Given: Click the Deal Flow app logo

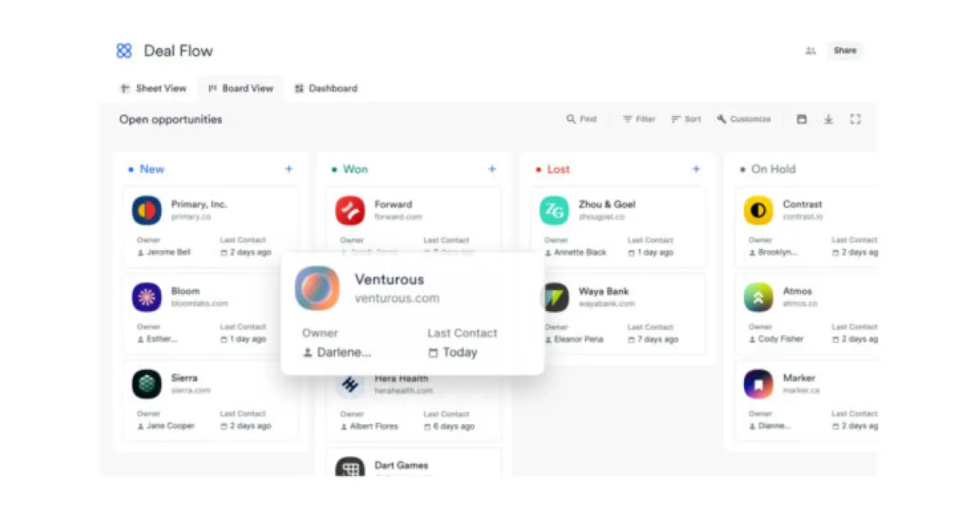Looking at the screenshot, I should 124,51.
